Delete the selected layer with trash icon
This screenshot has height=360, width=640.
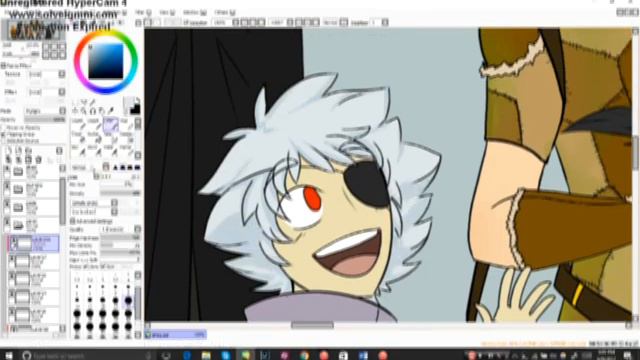(38, 160)
